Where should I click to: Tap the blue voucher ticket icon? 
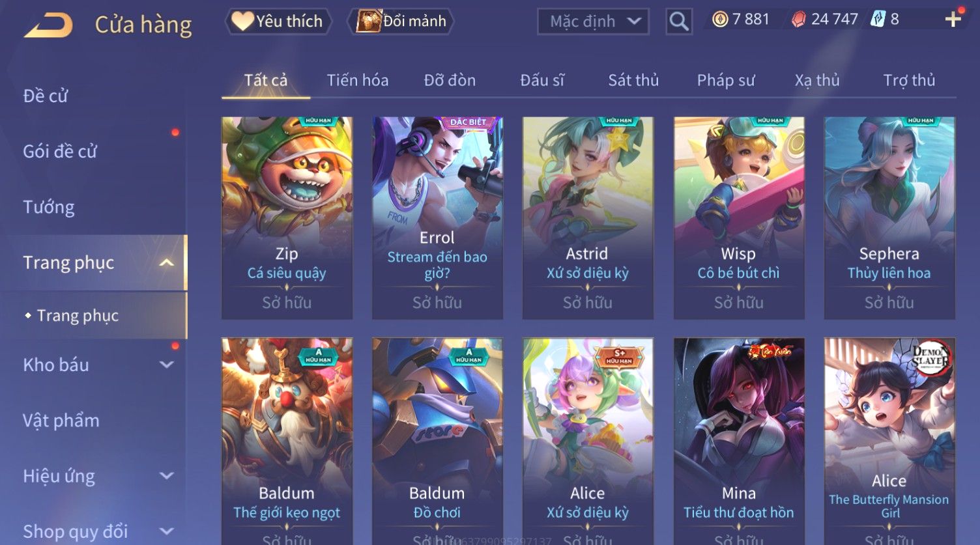pos(878,20)
